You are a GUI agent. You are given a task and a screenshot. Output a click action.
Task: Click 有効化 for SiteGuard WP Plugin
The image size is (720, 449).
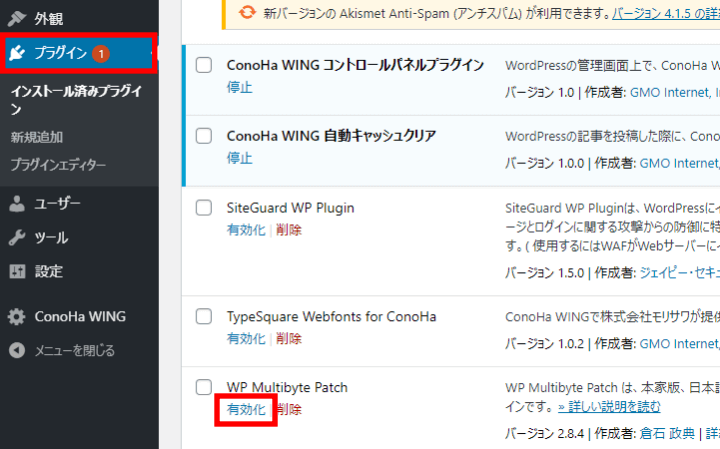246,230
